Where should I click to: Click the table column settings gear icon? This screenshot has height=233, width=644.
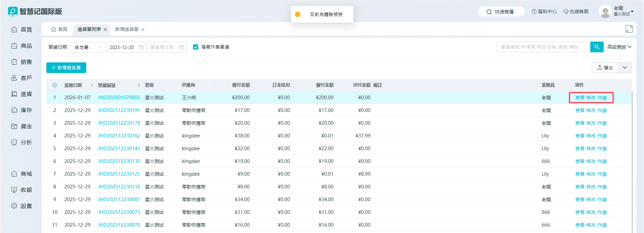tap(55, 85)
